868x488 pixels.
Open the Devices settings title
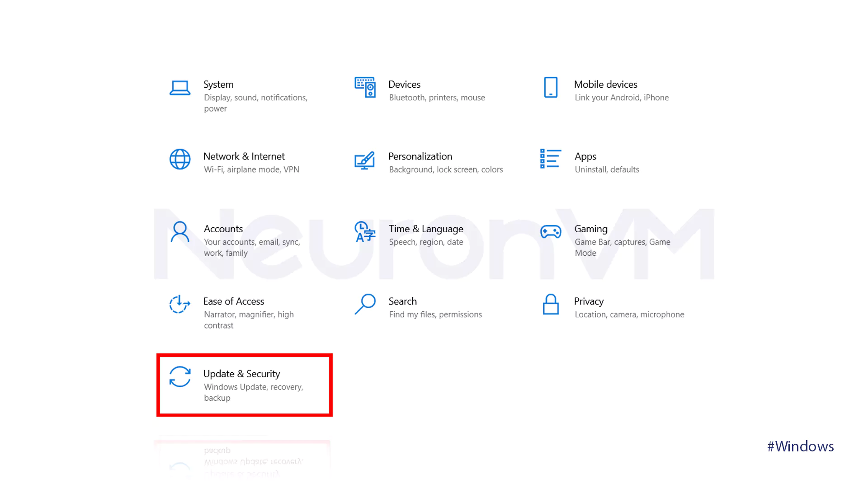tap(405, 84)
